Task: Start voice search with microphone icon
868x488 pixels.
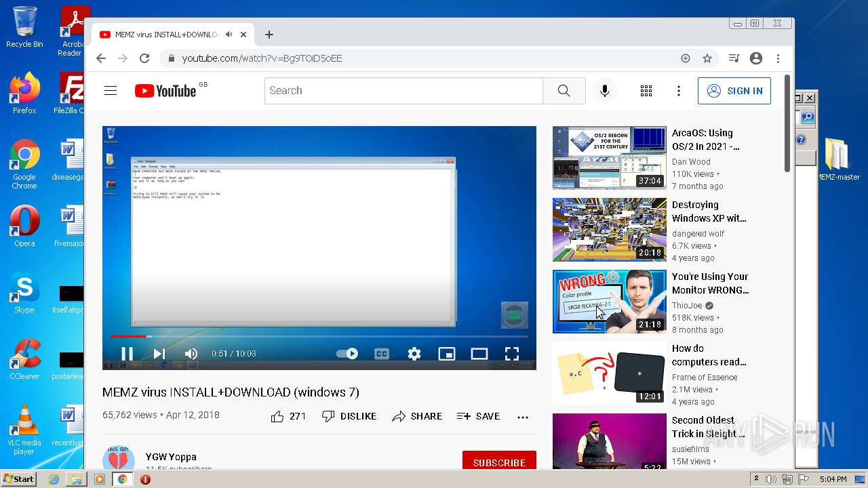Action: coord(605,91)
